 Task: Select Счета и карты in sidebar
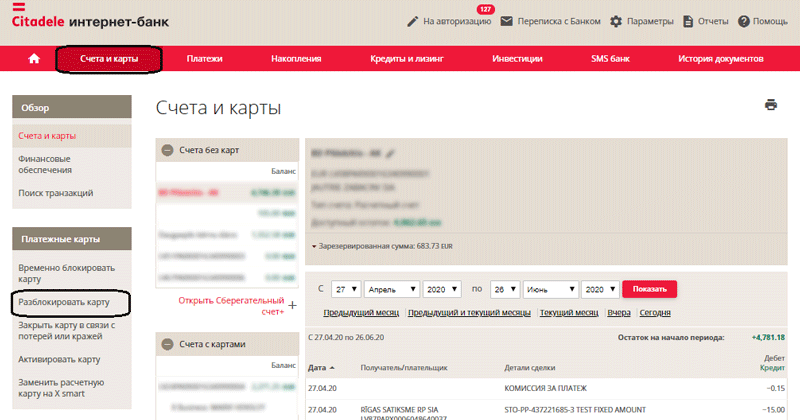coord(71,136)
